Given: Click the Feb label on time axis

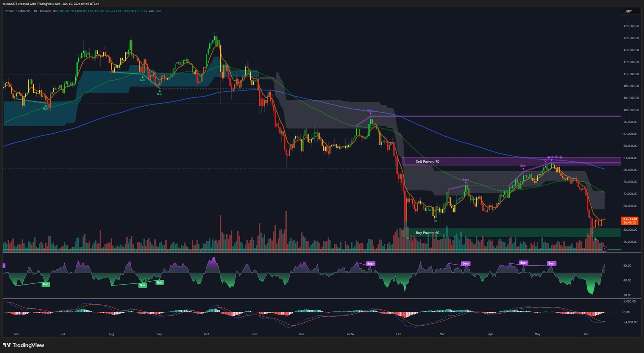Looking at the screenshot, I should [x=398, y=334].
